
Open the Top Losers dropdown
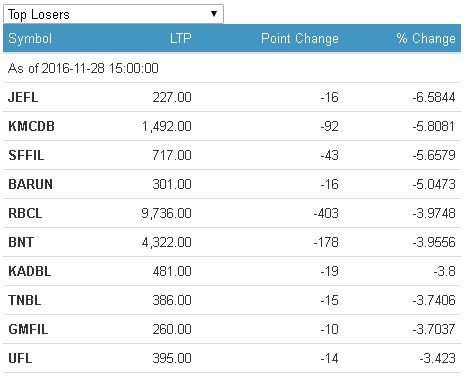[x=113, y=14]
